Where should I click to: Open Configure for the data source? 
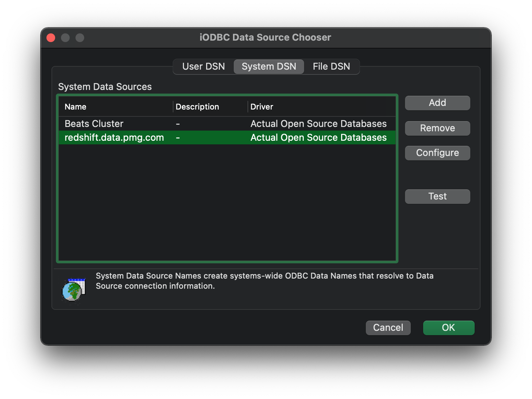437,153
